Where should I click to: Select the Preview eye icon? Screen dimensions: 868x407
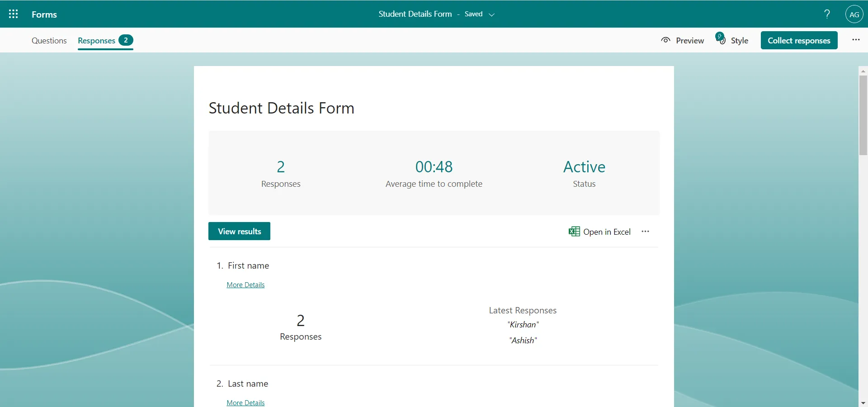pos(665,40)
